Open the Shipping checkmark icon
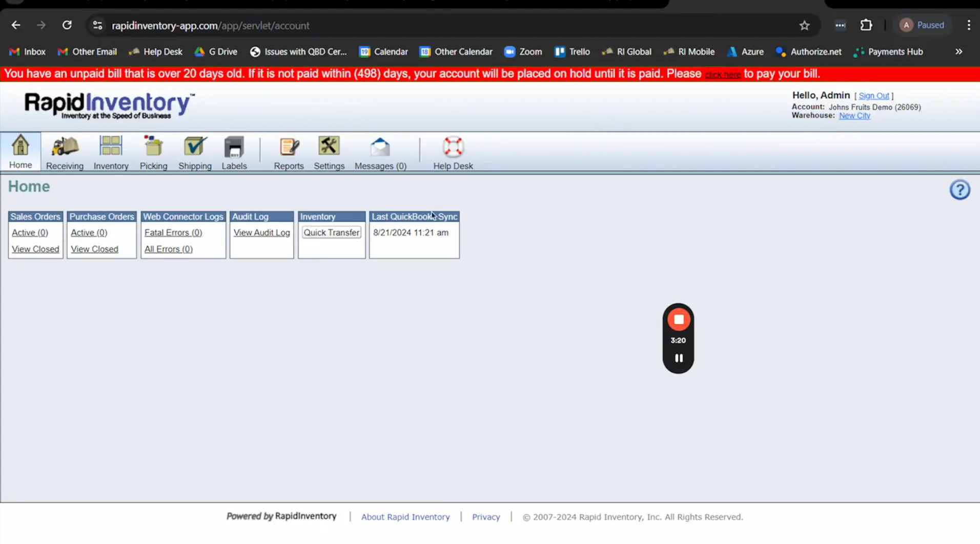This screenshot has height=544, width=980. pyautogui.click(x=195, y=153)
